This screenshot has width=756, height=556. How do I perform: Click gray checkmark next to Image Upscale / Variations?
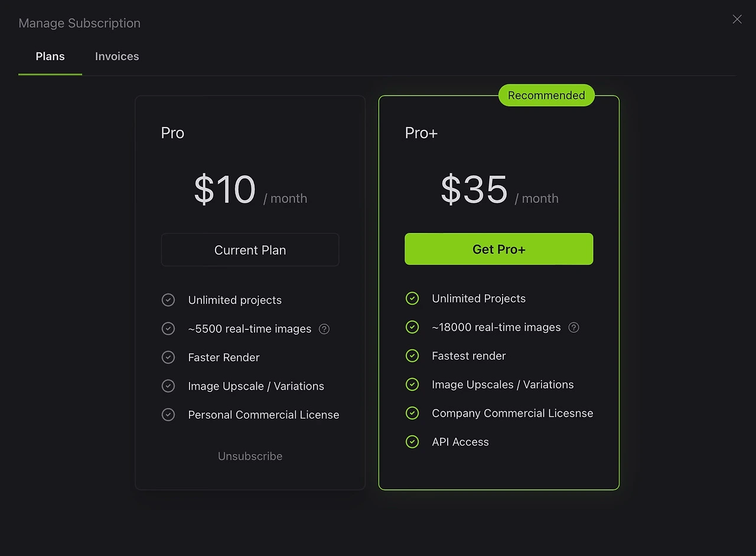[168, 385]
